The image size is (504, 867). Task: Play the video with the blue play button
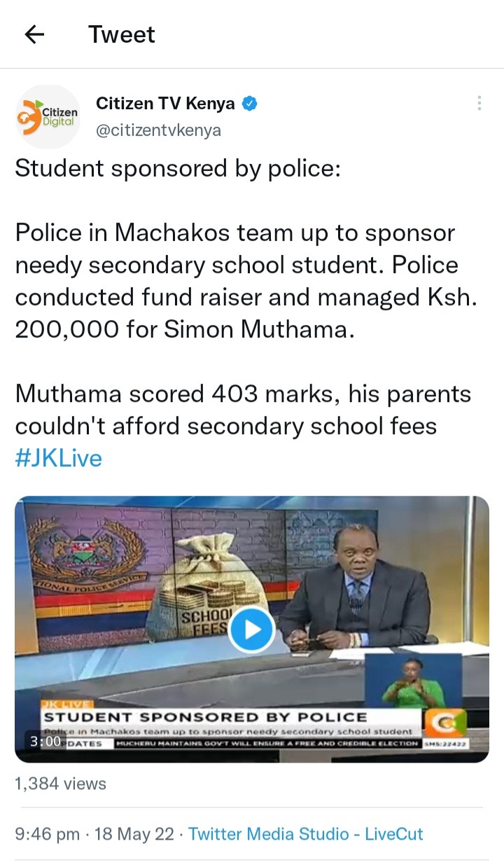pos(251,630)
